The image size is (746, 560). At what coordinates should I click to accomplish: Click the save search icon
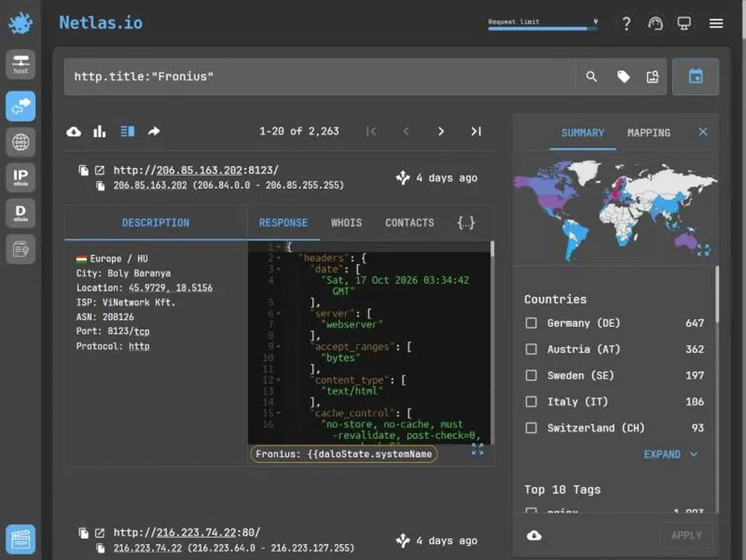653,77
